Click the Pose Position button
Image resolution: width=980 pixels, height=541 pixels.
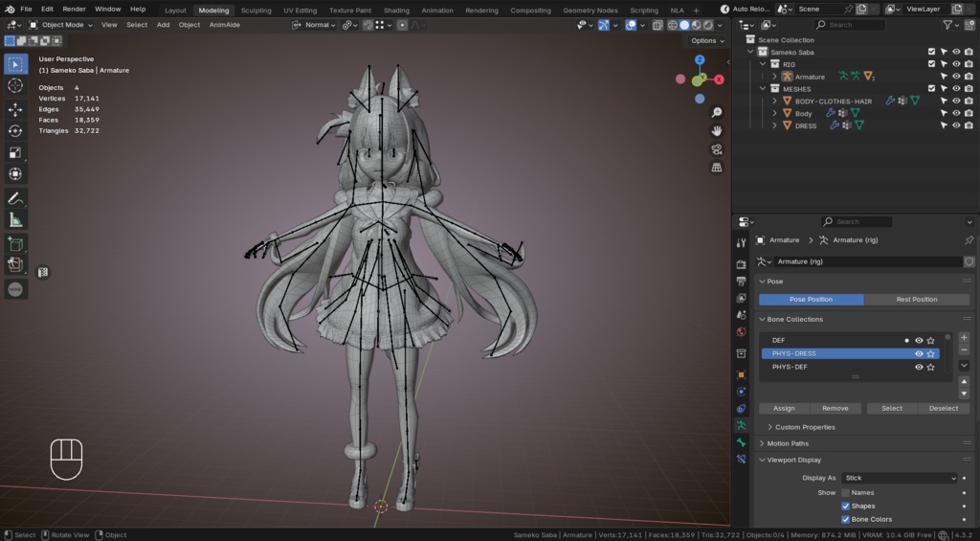(812, 300)
